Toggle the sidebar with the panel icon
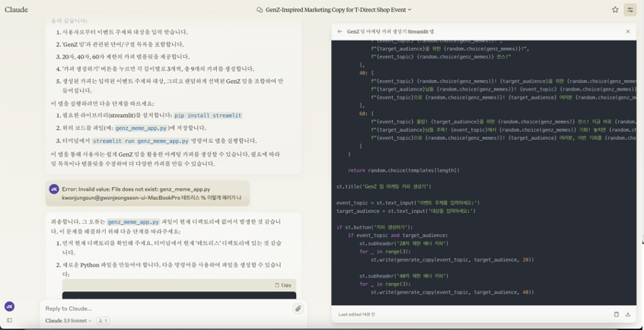The image size is (644, 330). coord(9,320)
